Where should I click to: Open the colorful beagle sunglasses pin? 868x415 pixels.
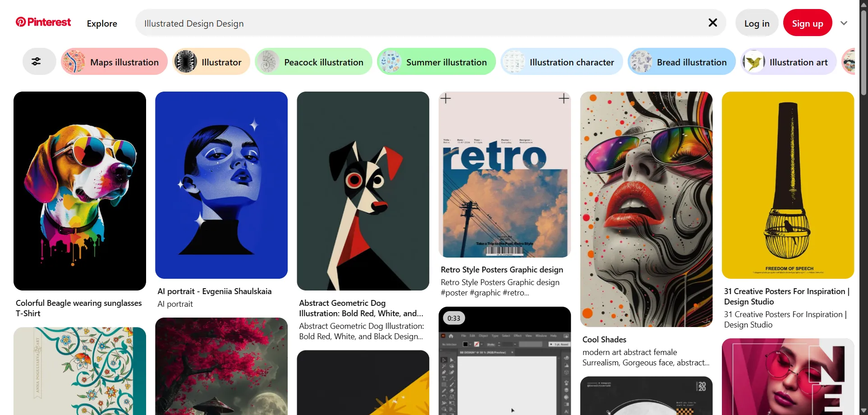[80, 191]
